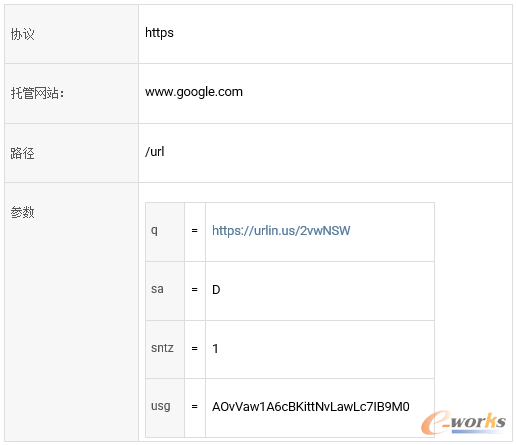This screenshot has height=445, width=516.
Task: Select the 协议 row label
Action: pyautogui.click(x=23, y=34)
